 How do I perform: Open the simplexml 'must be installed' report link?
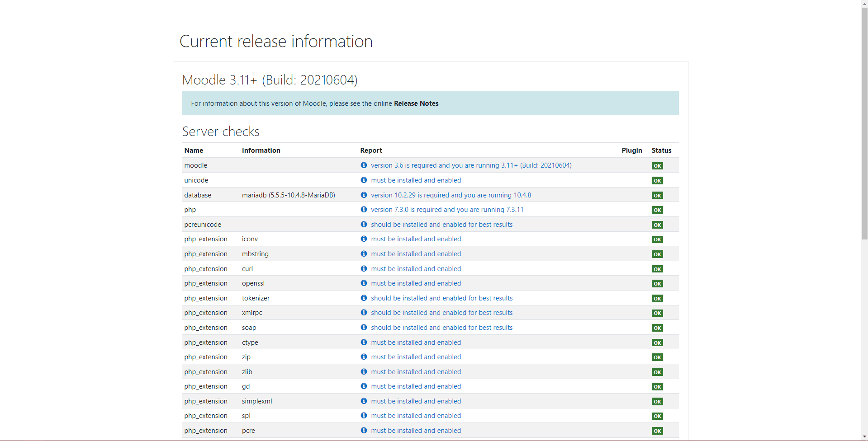coord(416,401)
